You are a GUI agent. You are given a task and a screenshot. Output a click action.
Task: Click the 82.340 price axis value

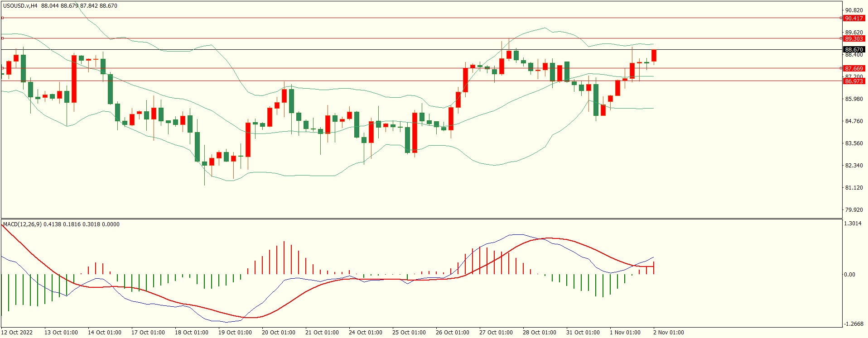pyautogui.click(x=854, y=166)
